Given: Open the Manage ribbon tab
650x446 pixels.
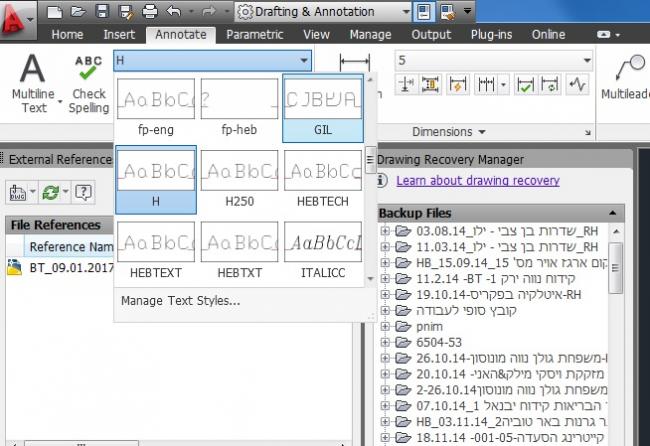Looking at the screenshot, I should pos(370,34).
